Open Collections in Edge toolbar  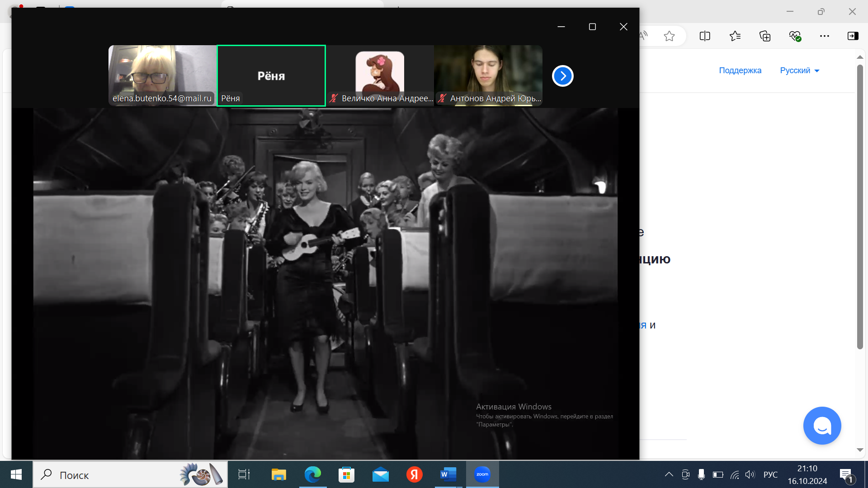click(x=765, y=36)
